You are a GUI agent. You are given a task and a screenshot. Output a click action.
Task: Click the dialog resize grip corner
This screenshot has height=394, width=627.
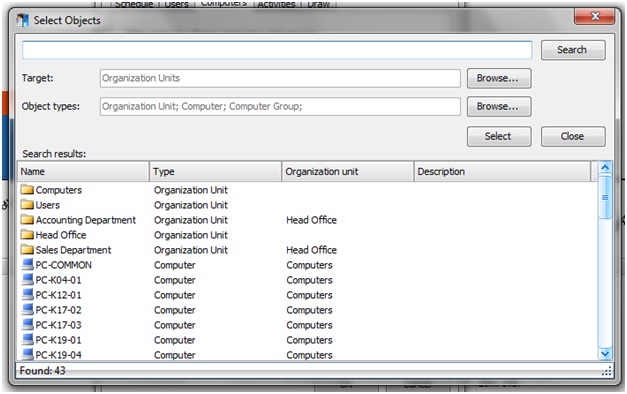point(606,372)
